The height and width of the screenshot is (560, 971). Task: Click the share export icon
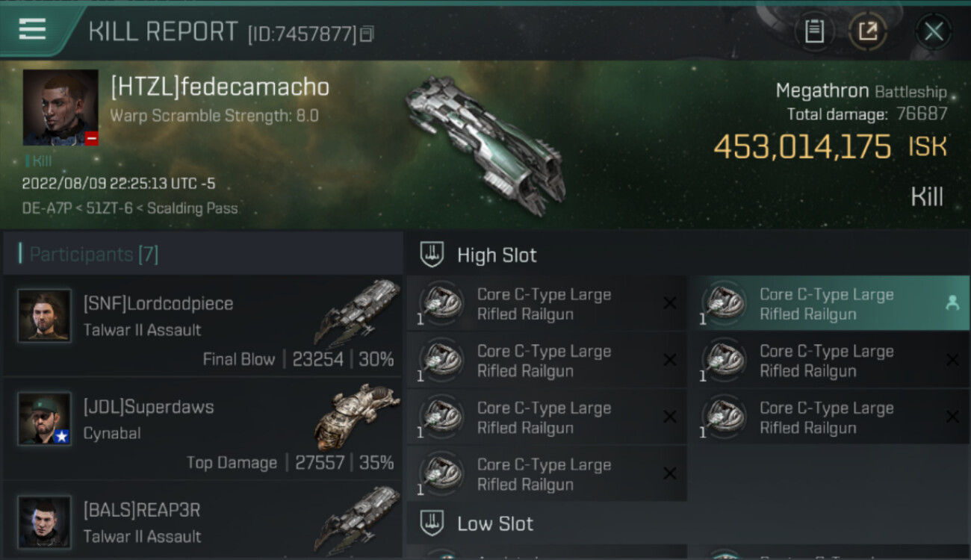coord(868,31)
